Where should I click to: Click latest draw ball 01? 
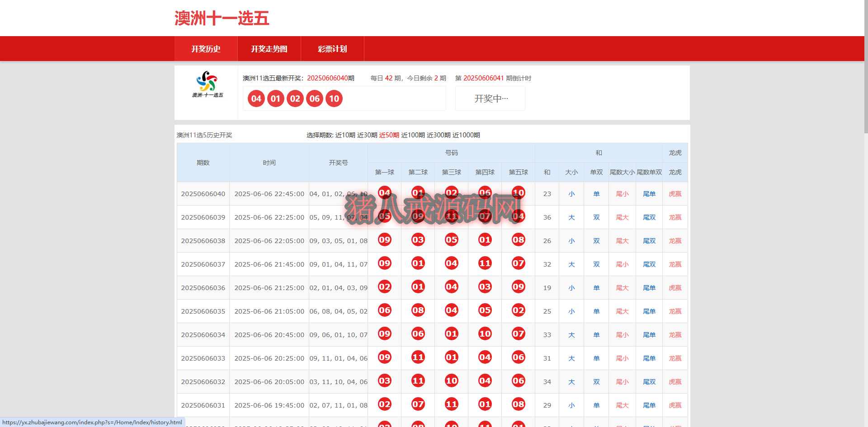tap(276, 99)
